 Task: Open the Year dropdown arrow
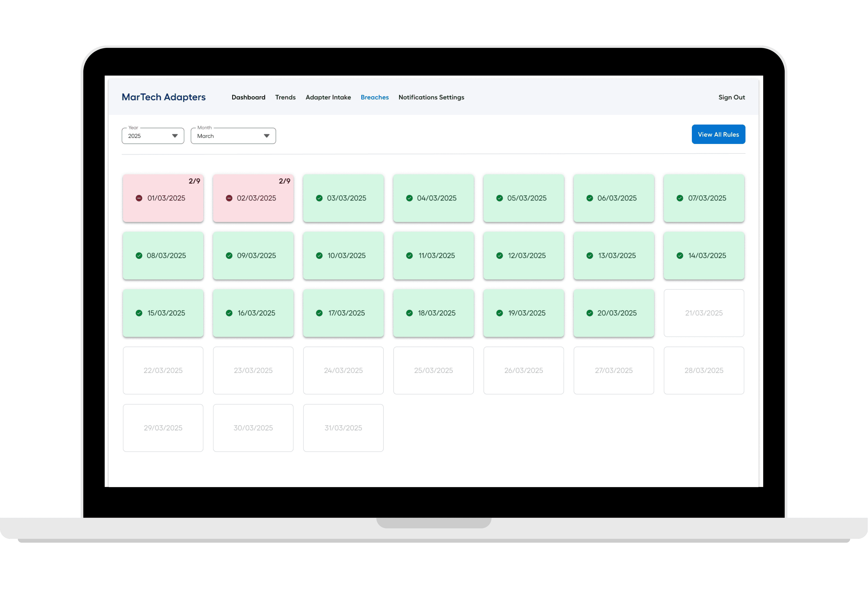[x=175, y=136]
